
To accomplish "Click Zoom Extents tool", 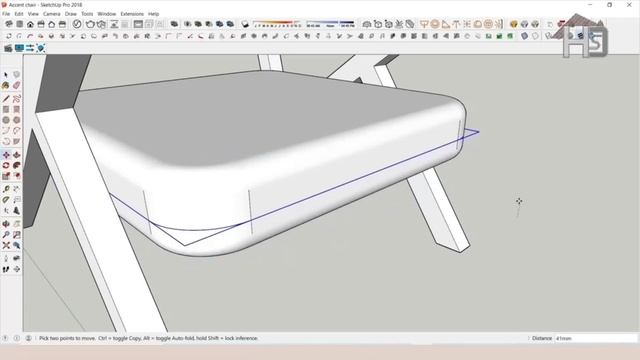I will pyautogui.click(x=6, y=245).
